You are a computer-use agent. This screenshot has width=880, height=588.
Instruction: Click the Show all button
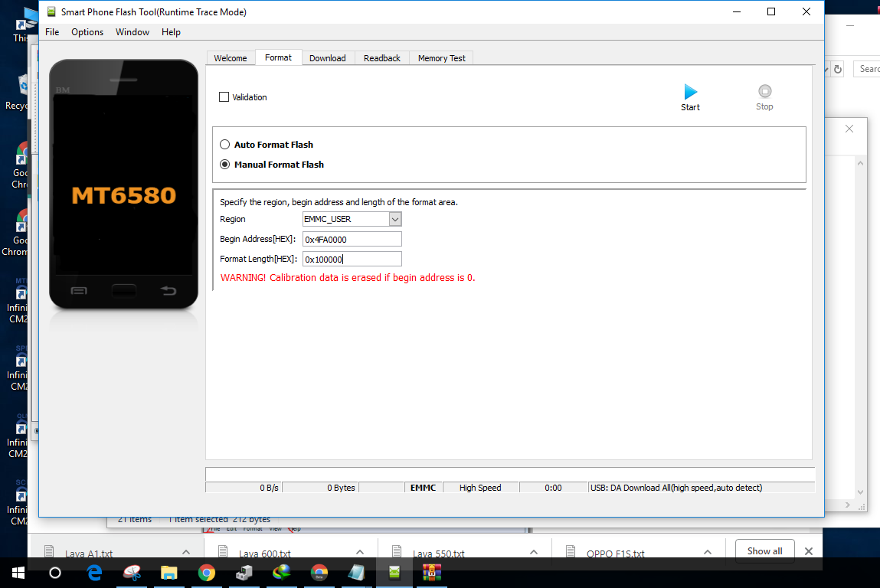tap(764, 550)
